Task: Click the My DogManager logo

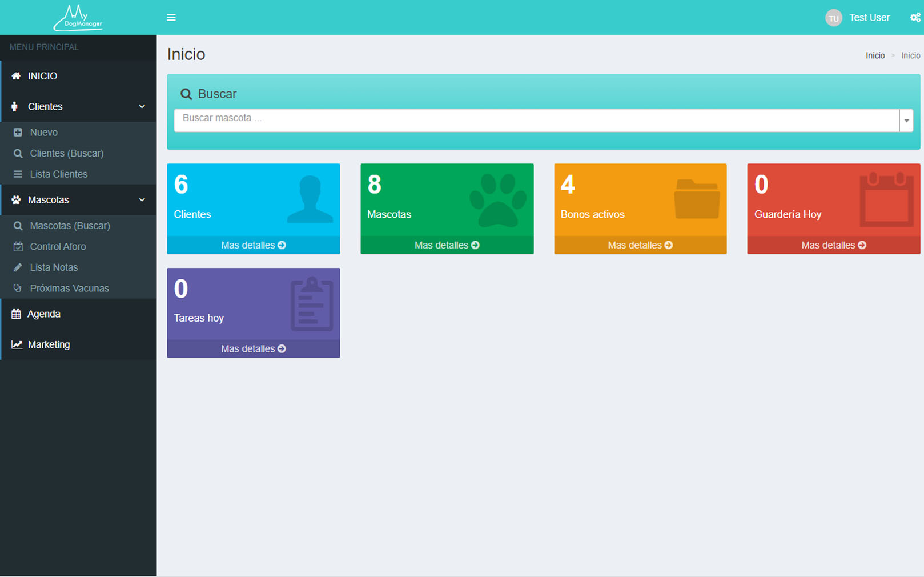Action: [78, 18]
